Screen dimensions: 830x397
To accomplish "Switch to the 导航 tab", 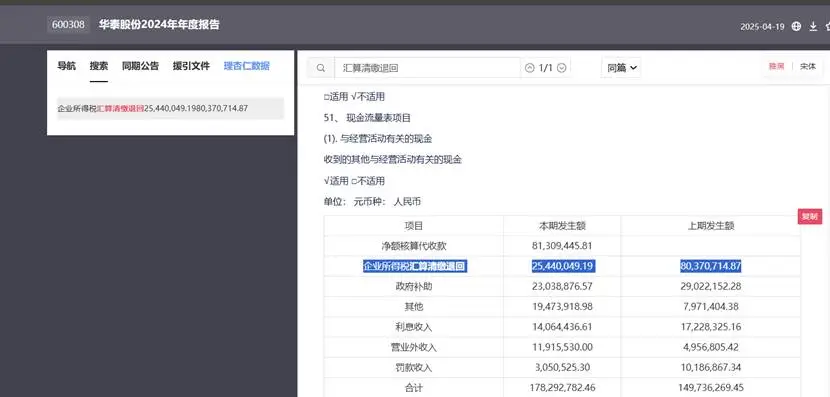I will coord(66,66).
